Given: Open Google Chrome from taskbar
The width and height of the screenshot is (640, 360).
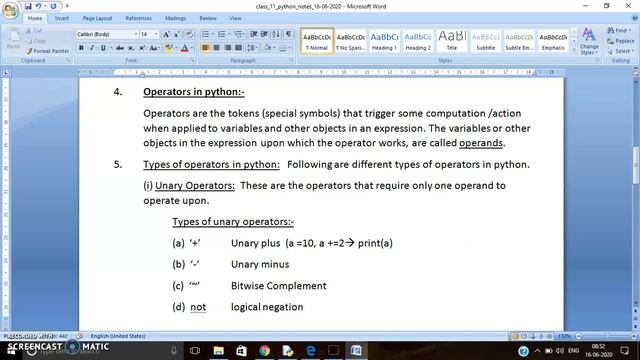Looking at the screenshot, I should point(264,351).
